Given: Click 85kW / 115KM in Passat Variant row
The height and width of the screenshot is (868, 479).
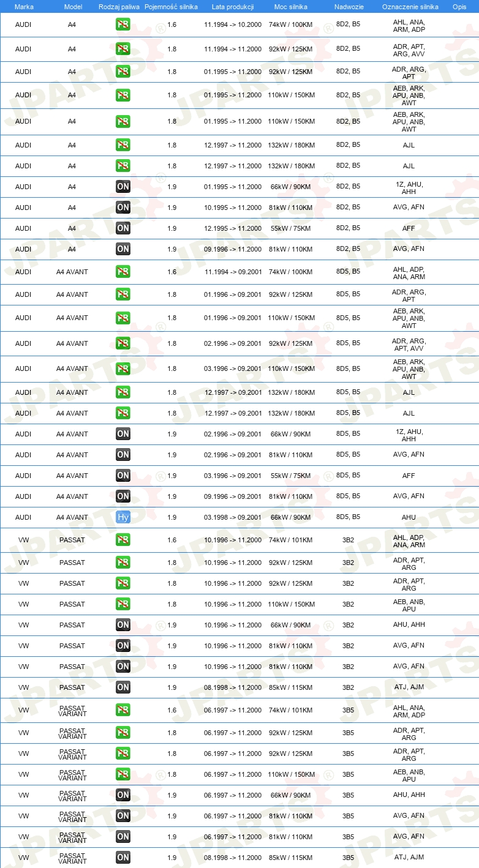Looking at the screenshot, I should [x=290, y=858].
